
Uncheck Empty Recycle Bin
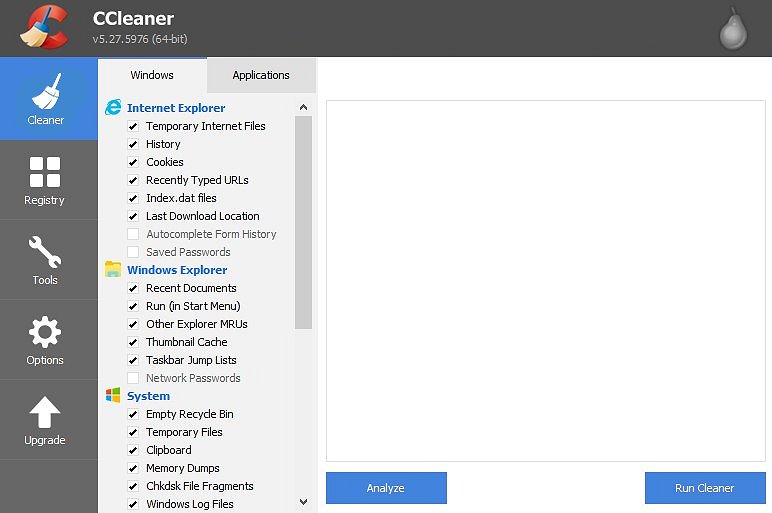pyautogui.click(x=133, y=414)
